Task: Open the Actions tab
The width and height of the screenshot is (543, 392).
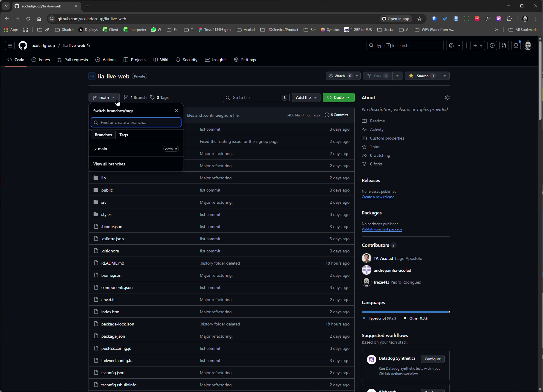Action: [105, 59]
